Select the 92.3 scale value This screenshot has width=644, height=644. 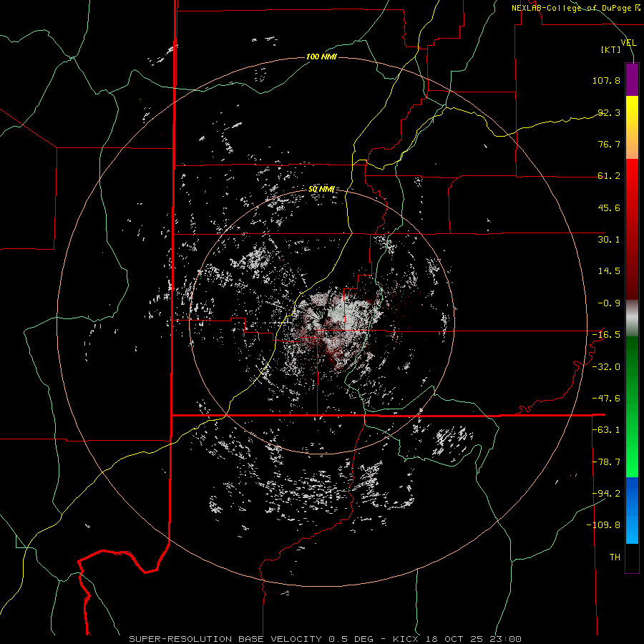(609, 112)
